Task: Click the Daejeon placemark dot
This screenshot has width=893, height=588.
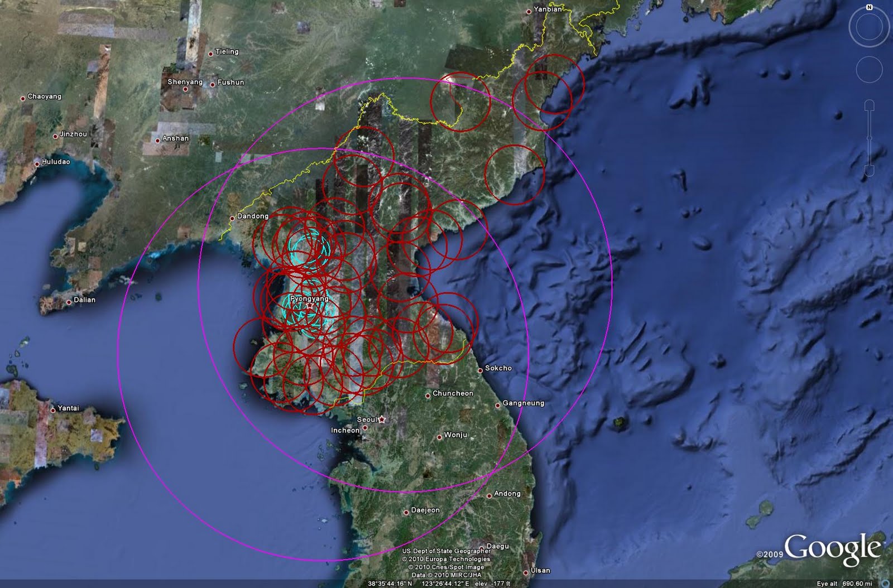Action: coord(406,512)
